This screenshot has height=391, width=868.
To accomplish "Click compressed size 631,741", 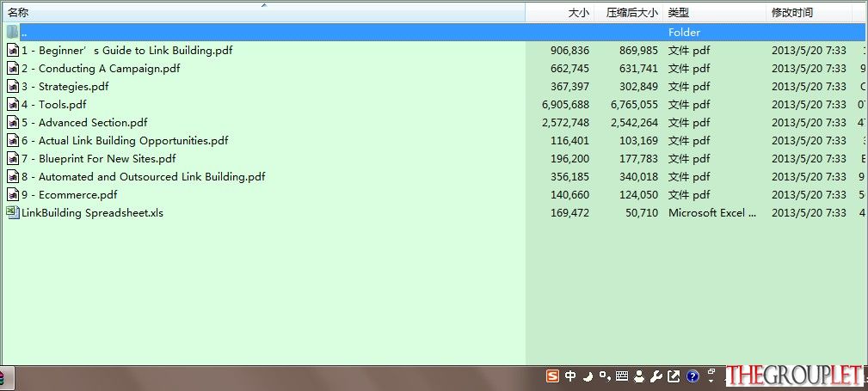I will click(x=639, y=69).
